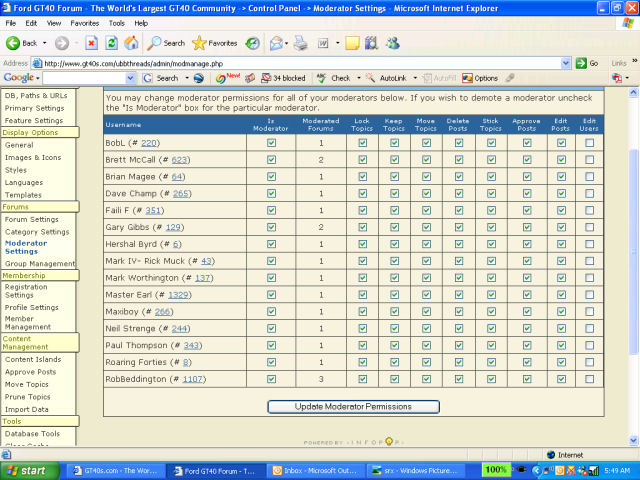The height and width of the screenshot is (480, 640).
Task: Open the Favorites star button
Action: 215,43
